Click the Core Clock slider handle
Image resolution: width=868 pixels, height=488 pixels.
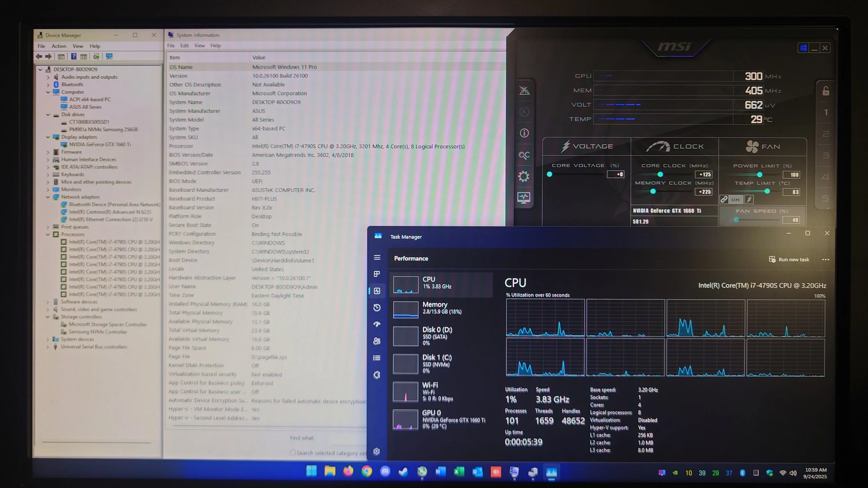[x=660, y=175]
